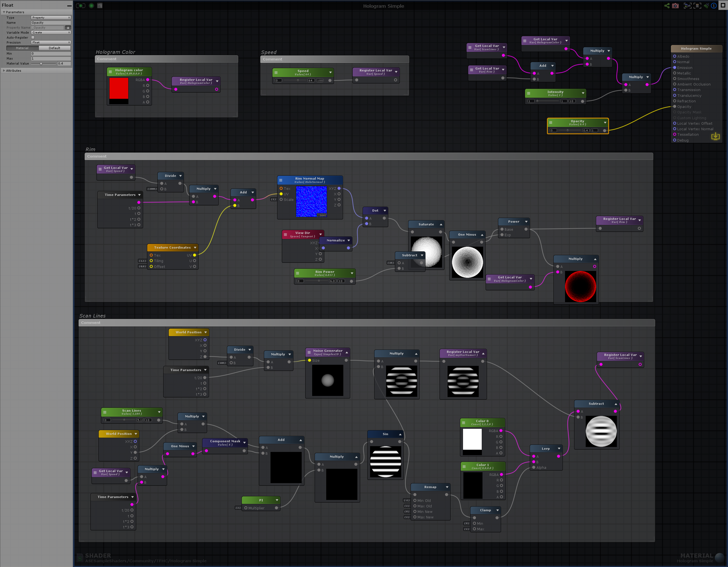
Task: Click the share shader icon
Action: click(667, 6)
